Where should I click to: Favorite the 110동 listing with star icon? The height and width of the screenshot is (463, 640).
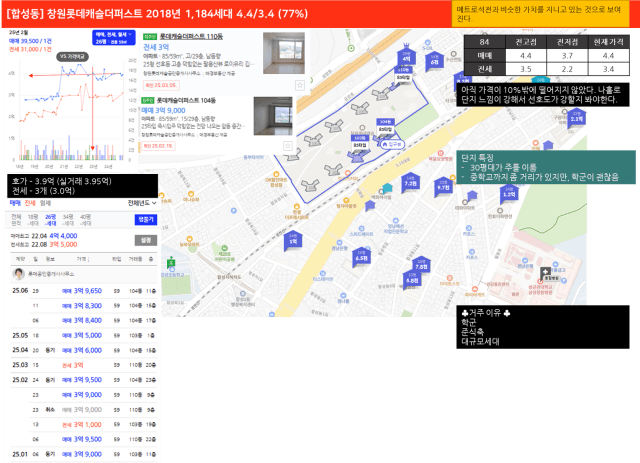pos(300,85)
